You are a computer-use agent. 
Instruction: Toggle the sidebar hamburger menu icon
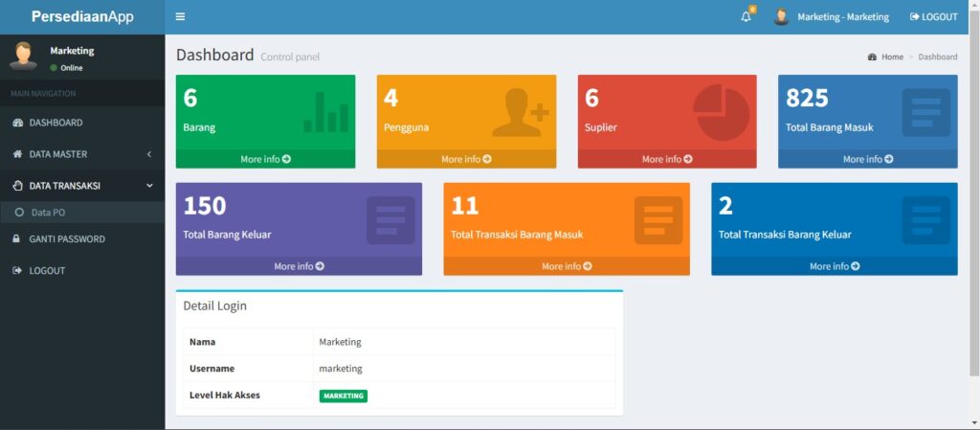(180, 17)
